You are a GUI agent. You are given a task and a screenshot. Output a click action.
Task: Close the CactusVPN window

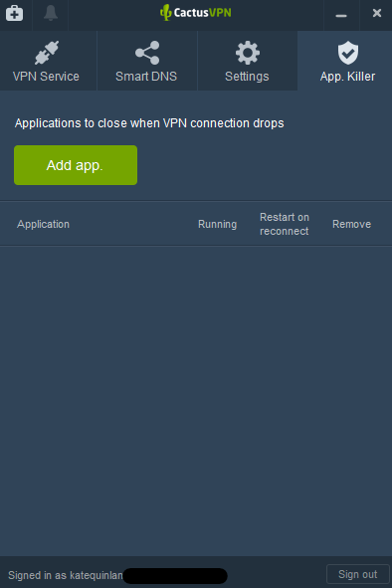377,14
